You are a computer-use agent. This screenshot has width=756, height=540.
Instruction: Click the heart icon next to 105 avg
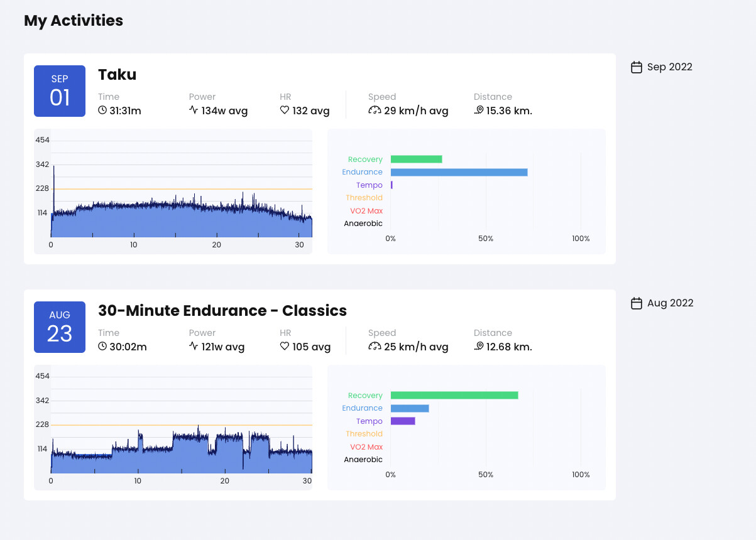click(284, 347)
